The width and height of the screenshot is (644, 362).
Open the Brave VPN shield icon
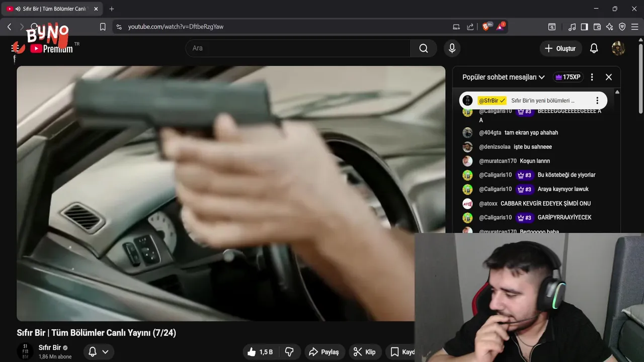pyautogui.click(x=622, y=27)
